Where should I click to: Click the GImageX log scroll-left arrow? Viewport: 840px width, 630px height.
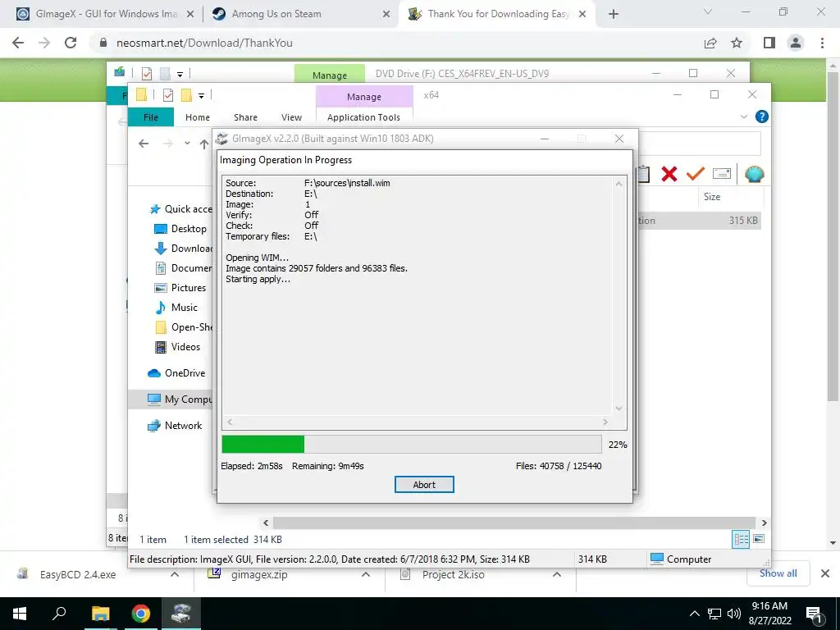point(230,422)
